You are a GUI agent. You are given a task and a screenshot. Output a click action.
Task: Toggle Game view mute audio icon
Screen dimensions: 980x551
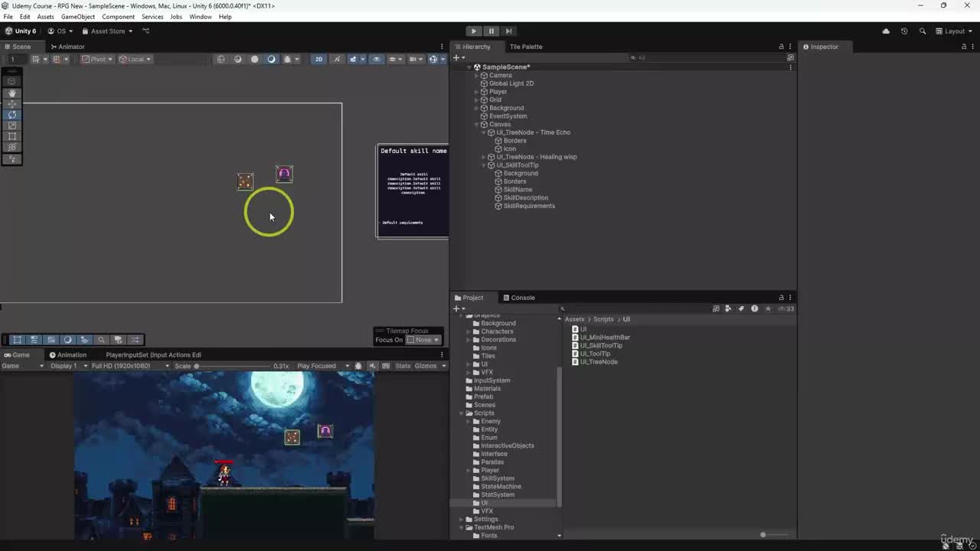[373, 366]
